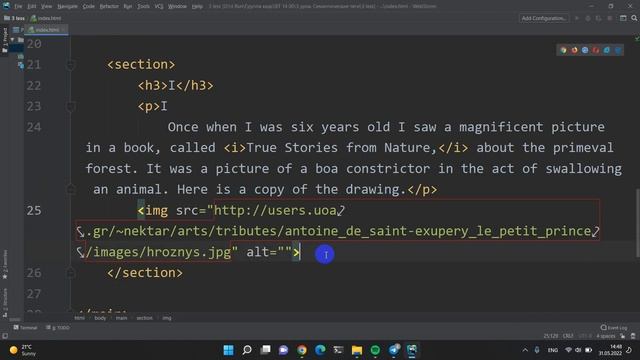Image resolution: width=640 pixels, height=360 pixels.
Task: Fold the closing section tag at line 26
Action: (70, 273)
